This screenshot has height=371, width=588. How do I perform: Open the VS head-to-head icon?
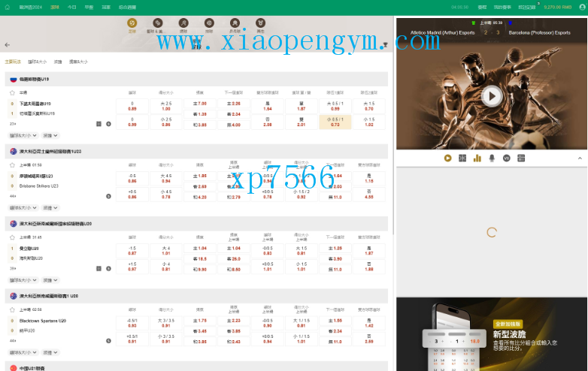point(507,158)
